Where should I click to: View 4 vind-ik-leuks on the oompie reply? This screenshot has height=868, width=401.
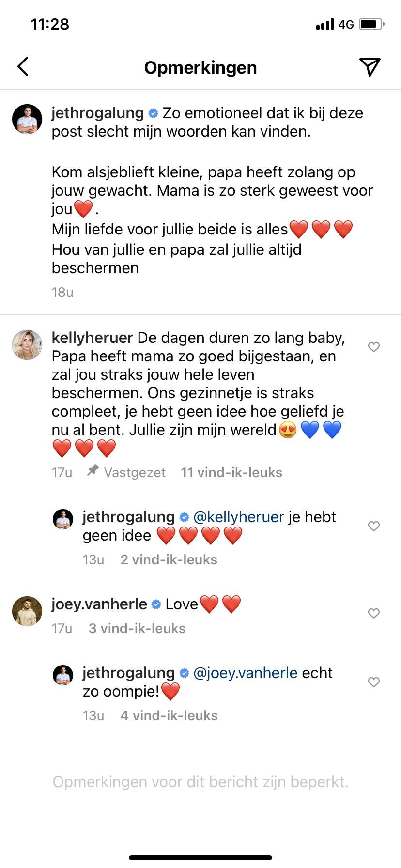click(x=169, y=715)
